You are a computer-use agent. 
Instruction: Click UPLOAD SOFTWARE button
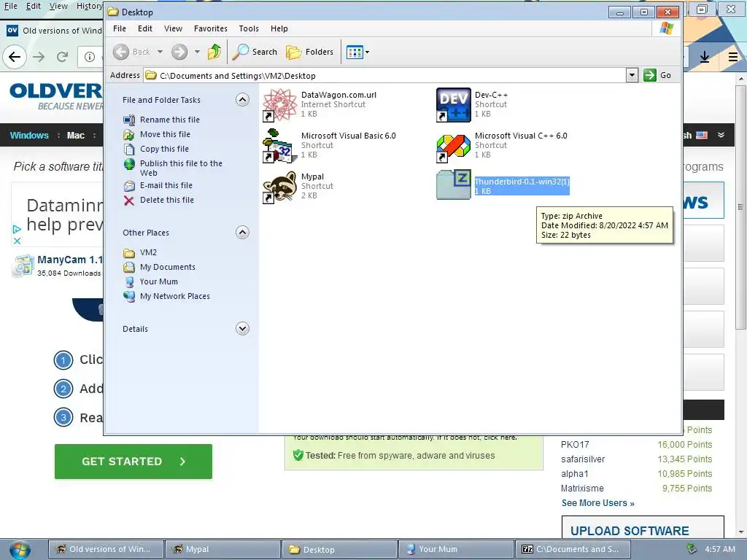[x=643, y=529]
